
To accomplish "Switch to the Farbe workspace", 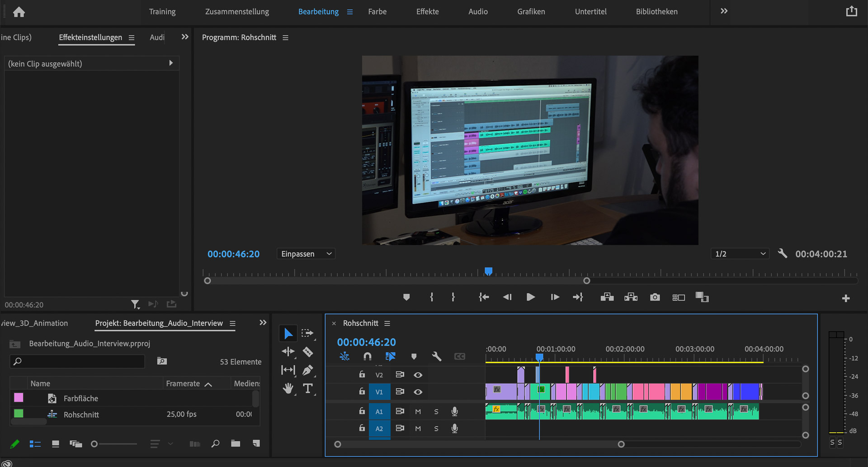I will [x=377, y=12].
